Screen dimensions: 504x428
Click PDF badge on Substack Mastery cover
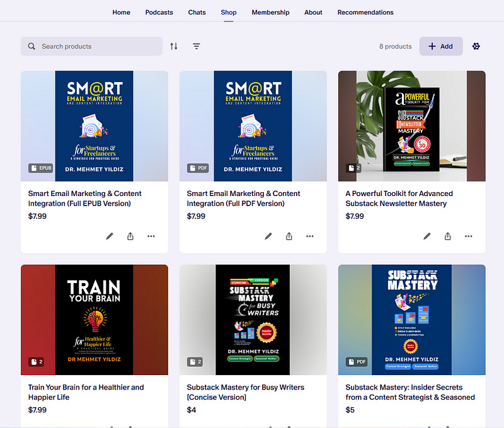pos(357,362)
